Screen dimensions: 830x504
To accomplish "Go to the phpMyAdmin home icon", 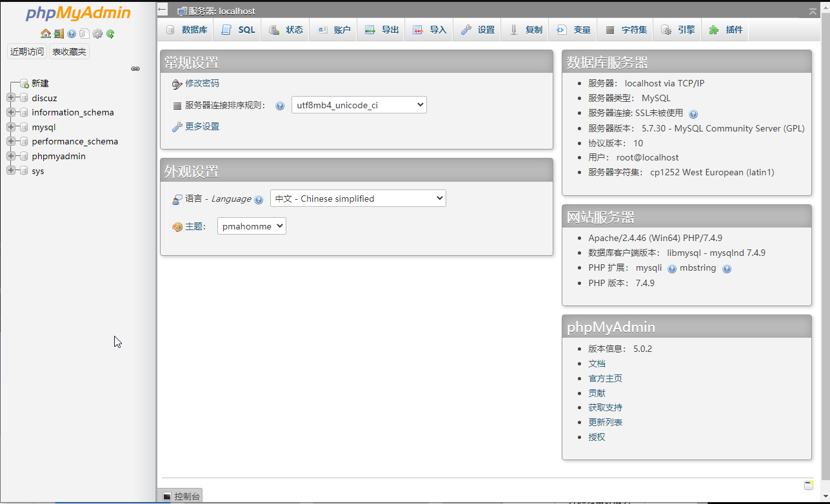I will (x=45, y=34).
